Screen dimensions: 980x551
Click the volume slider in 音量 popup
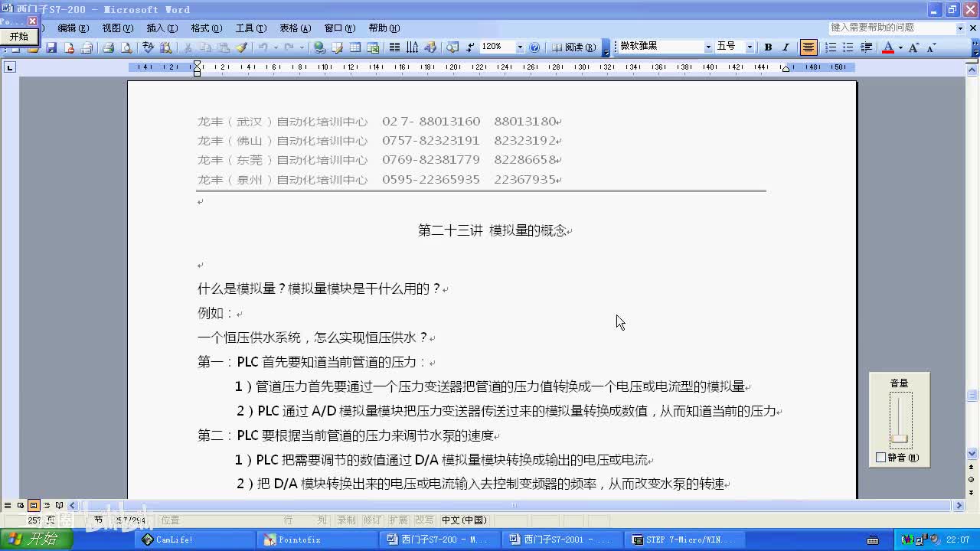tap(900, 439)
